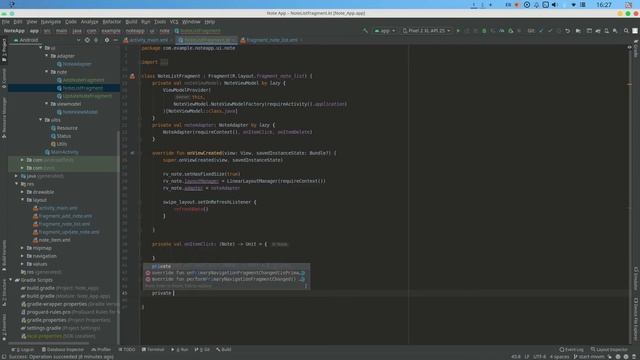Open the Pixel device selector dropdown

[x=426, y=31]
